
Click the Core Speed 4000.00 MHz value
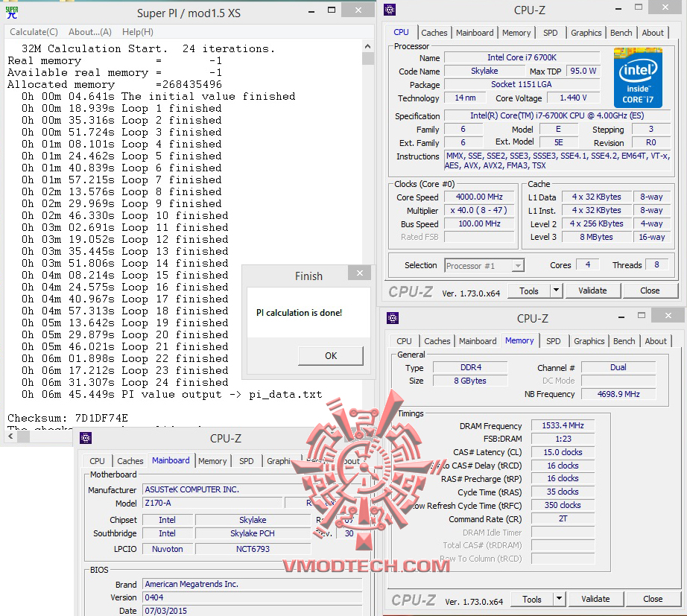click(x=479, y=197)
